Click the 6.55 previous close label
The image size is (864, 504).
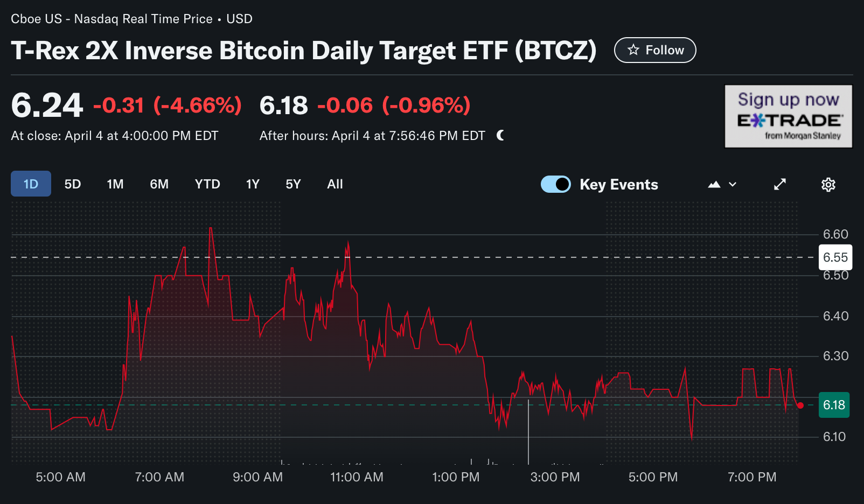tap(835, 257)
